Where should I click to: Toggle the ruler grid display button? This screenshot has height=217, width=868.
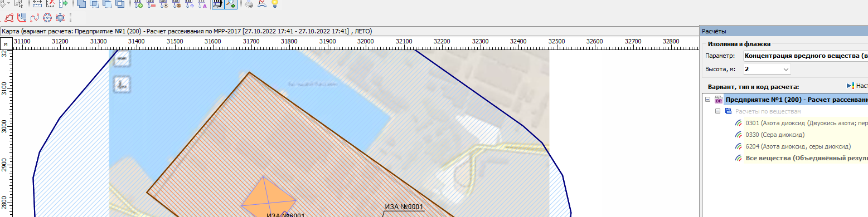[217, 4]
